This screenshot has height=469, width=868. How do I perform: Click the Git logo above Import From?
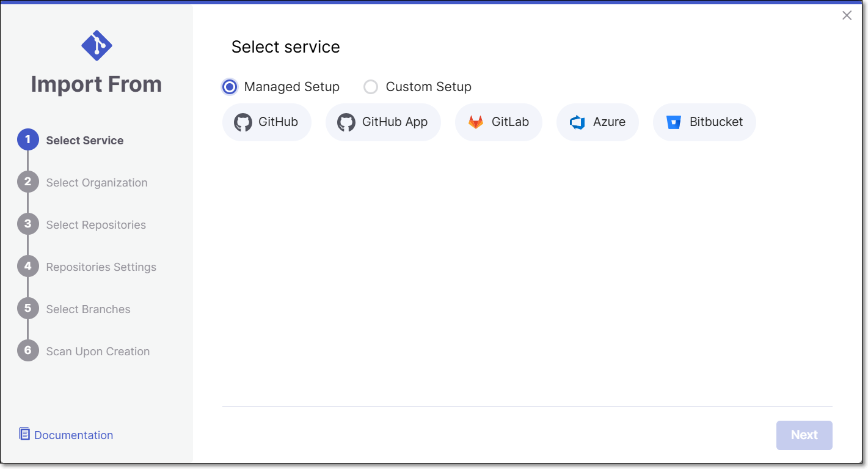click(97, 45)
